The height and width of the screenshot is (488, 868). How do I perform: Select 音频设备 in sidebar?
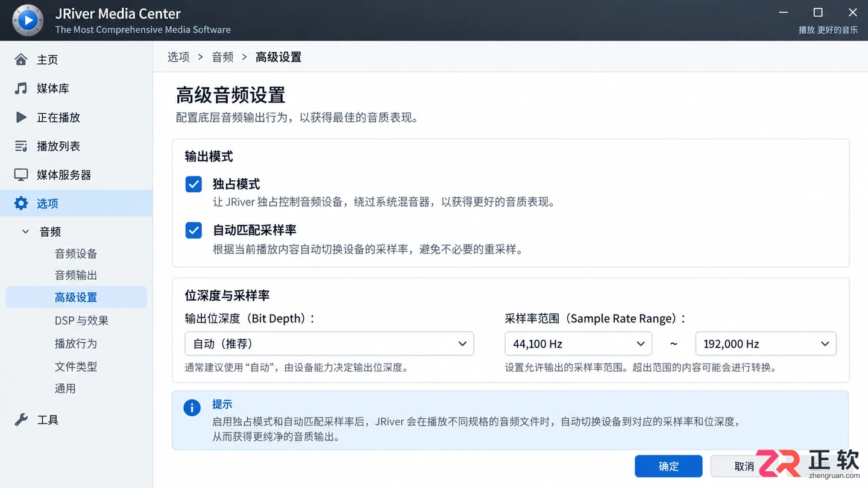(76, 253)
